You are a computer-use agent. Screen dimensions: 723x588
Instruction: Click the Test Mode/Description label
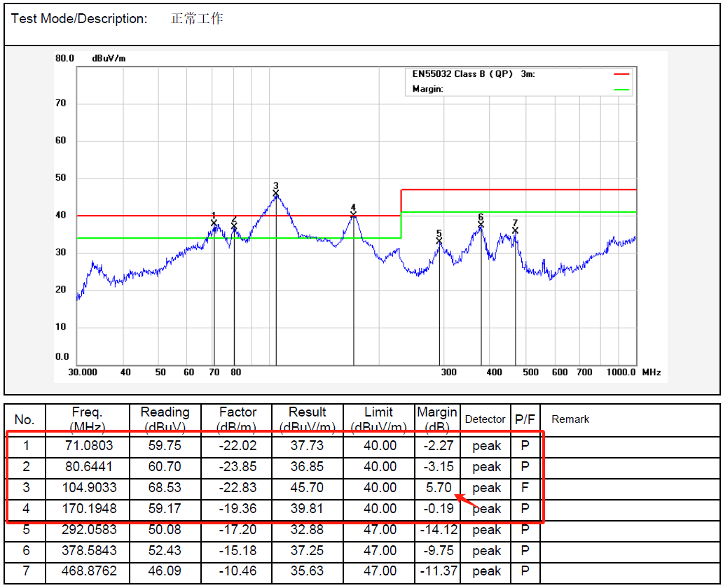pos(79,19)
